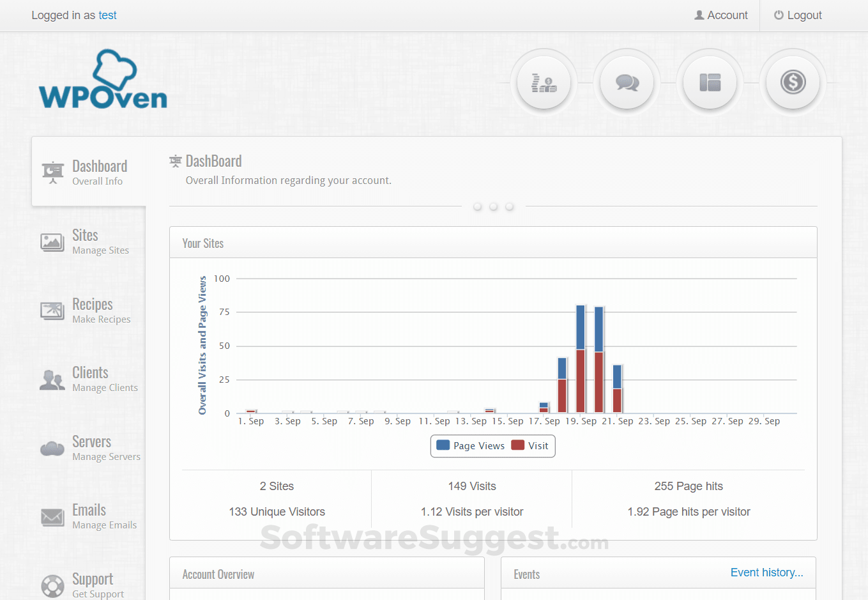
Task: Click the Servers cloud icon
Action: [52, 449]
